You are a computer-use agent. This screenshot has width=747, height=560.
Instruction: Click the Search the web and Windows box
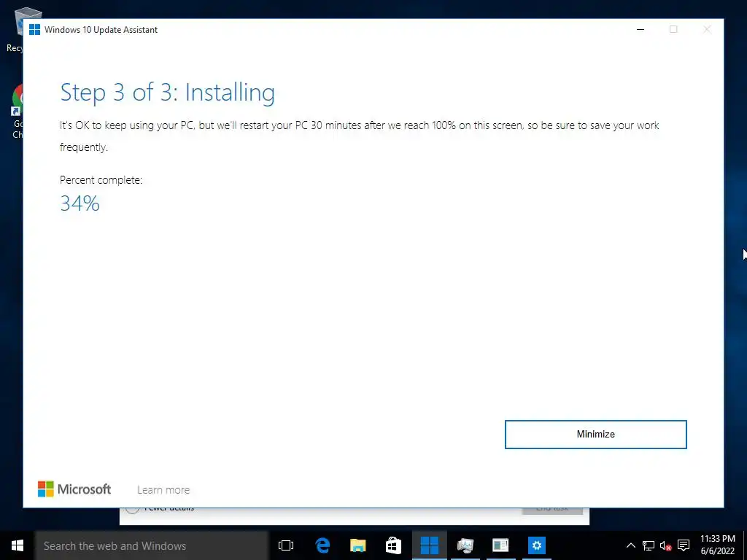click(152, 545)
